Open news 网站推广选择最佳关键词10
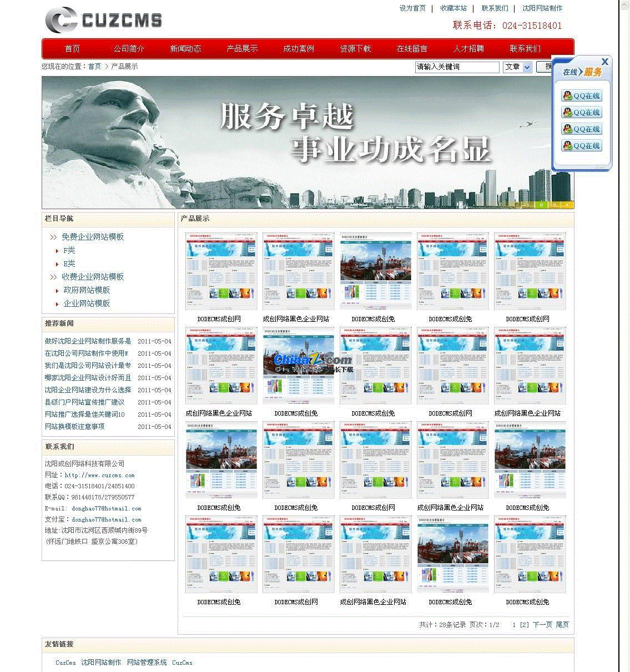This screenshot has height=672, width=630. click(x=85, y=415)
